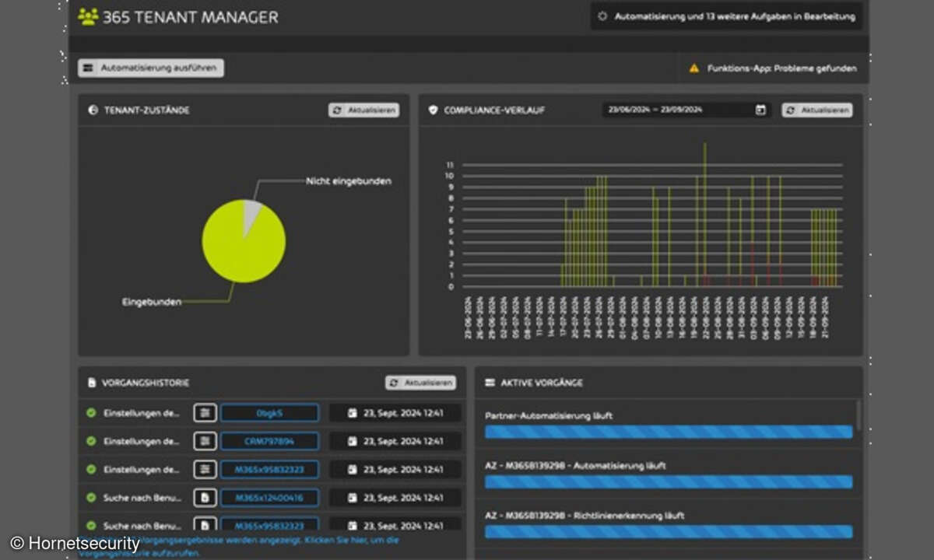Image resolution: width=934 pixels, height=560 pixels.
Task: Click the 'Eingebunden' pie chart label
Action: (x=152, y=301)
